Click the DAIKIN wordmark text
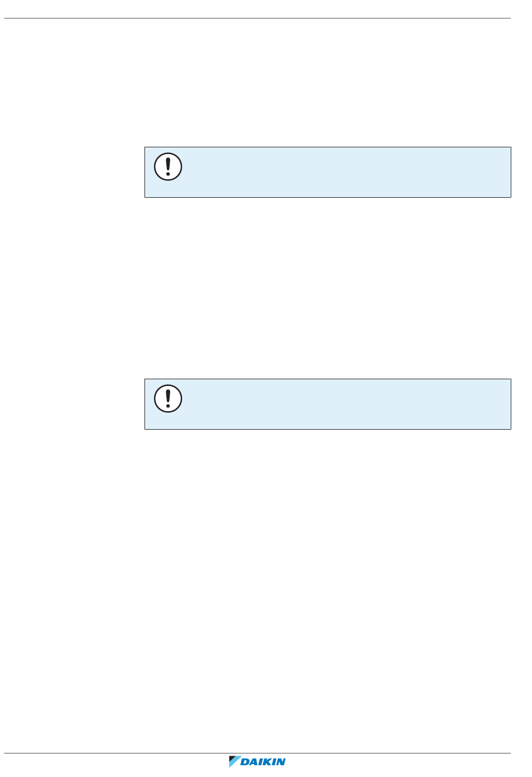Image resolution: width=532 pixels, height=777 pixels. point(263,762)
